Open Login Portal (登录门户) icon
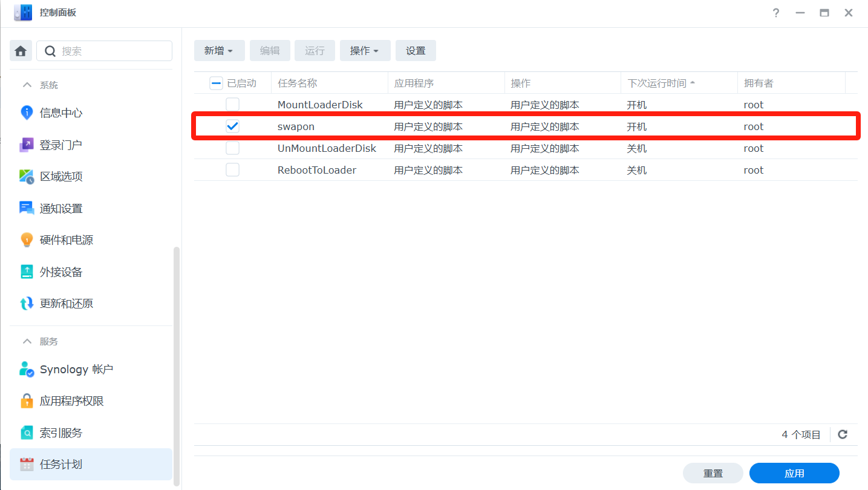 pyautogui.click(x=27, y=145)
